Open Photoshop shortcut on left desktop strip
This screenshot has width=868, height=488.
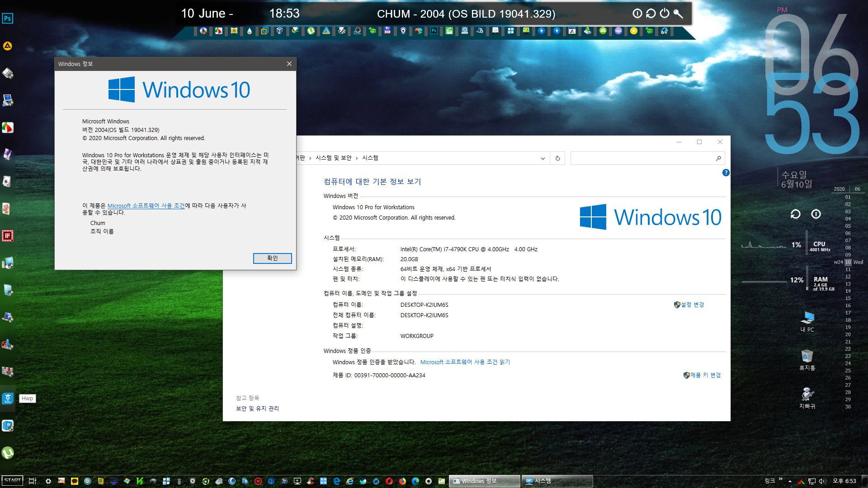coord(8,19)
